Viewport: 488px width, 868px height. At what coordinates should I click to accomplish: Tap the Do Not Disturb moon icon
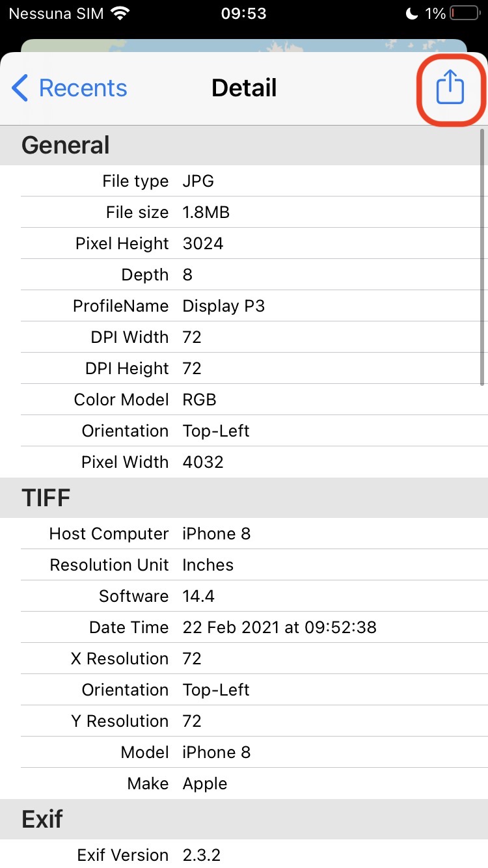[x=411, y=14]
